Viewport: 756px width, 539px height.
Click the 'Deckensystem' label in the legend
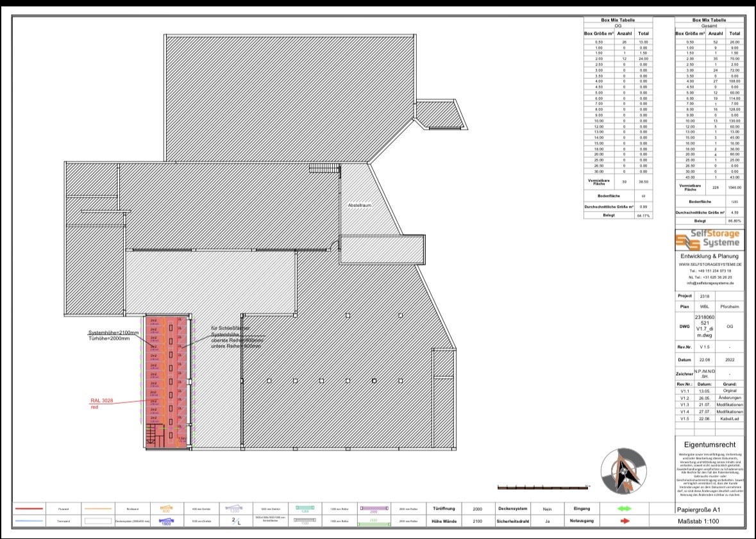[x=512, y=509]
